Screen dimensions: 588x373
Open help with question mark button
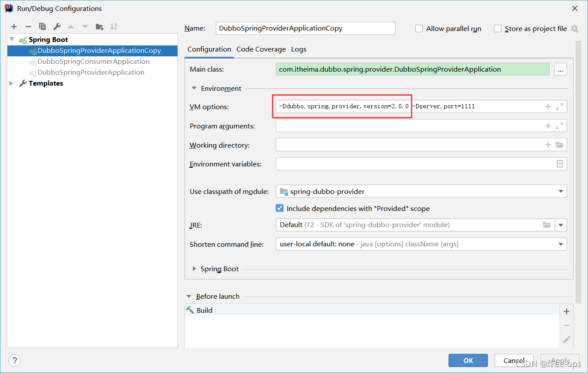pyautogui.click(x=15, y=360)
